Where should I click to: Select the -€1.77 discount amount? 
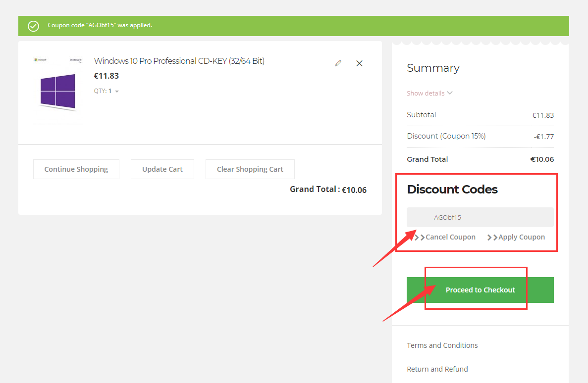coord(544,137)
